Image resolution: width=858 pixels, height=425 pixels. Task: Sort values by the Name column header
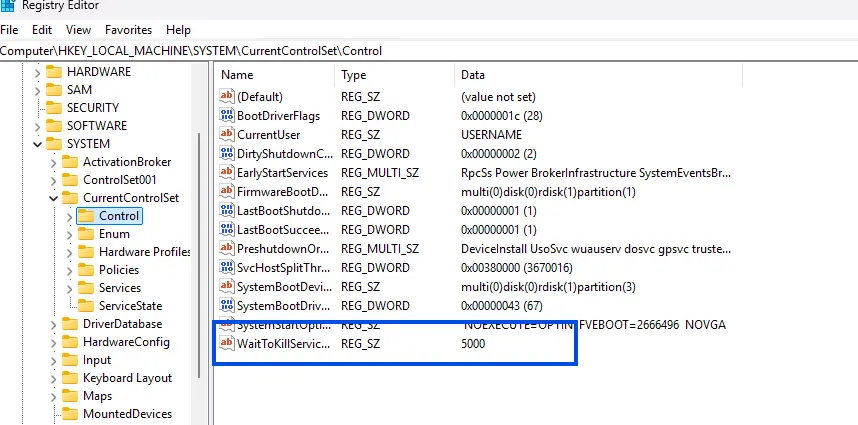click(x=237, y=75)
